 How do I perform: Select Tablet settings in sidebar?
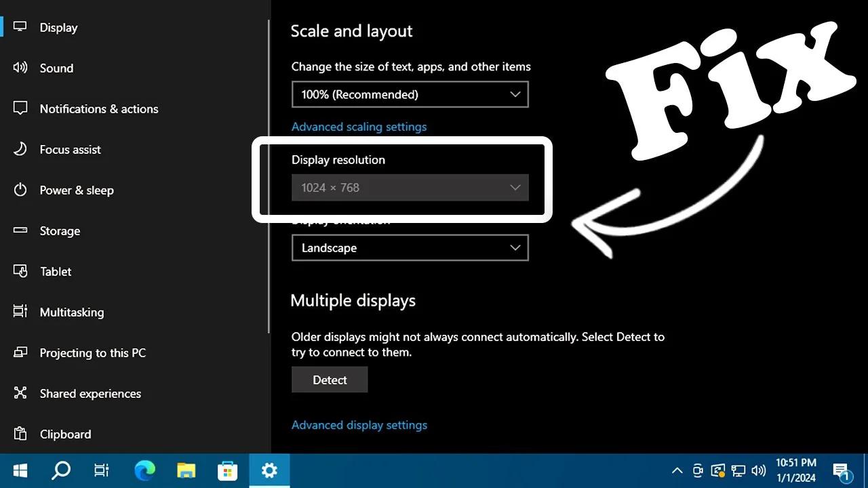tap(55, 271)
